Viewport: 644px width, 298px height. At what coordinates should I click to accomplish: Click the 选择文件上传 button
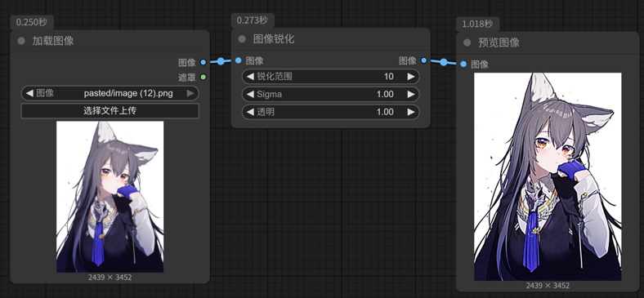110,111
